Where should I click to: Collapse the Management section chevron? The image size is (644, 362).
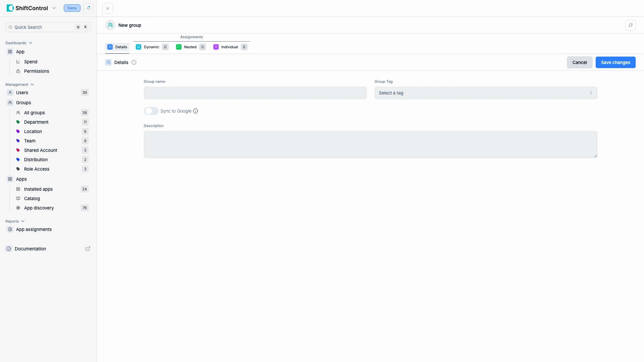coord(32,84)
